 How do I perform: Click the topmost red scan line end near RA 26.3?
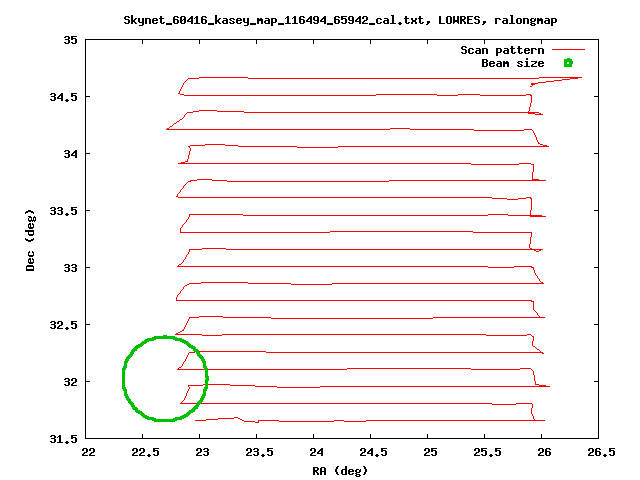(579, 77)
